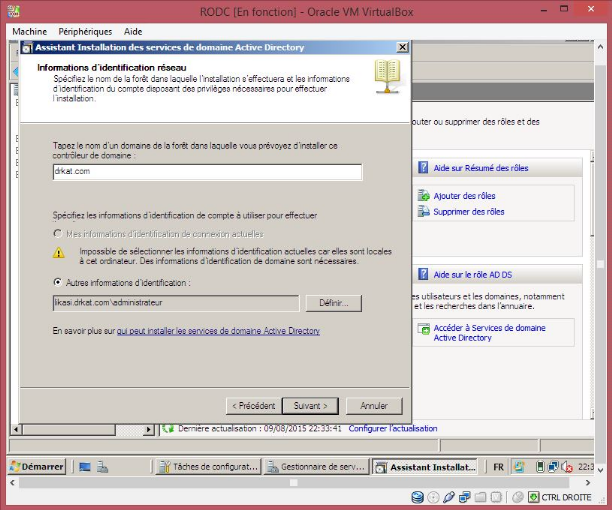
Task: Click the help icon for Résumé des rôles
Action: pyautogui.click(x=424, y=168)
